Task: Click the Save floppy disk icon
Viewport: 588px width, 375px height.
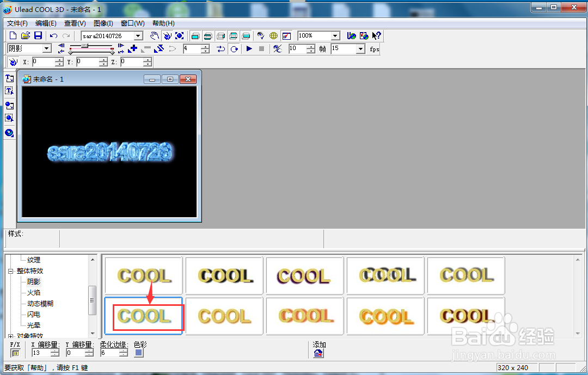Action: 38,35
